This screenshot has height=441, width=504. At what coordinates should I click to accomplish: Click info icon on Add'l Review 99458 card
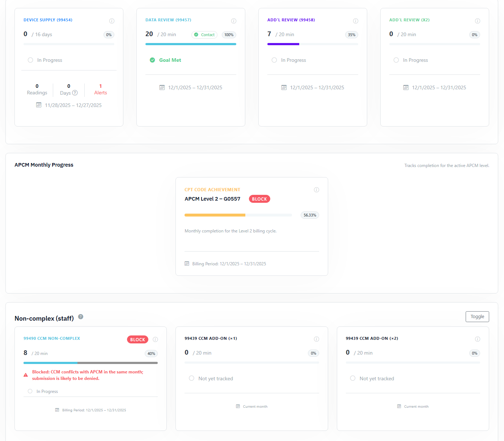point(356,21)
